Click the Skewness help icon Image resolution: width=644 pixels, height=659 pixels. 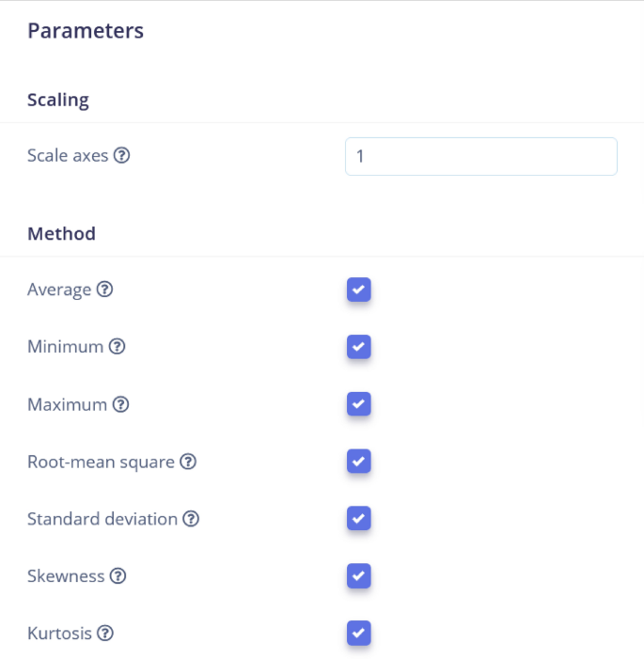point(118,576)
